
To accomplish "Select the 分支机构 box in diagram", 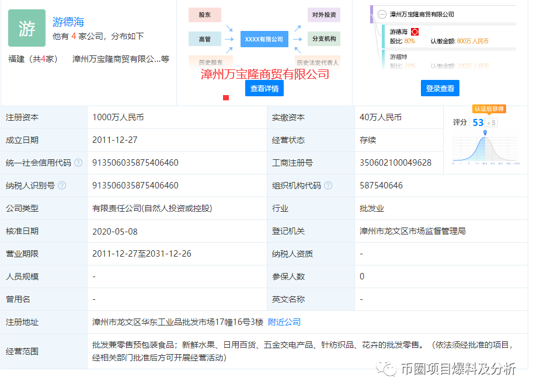I will (x=324, y=38).
